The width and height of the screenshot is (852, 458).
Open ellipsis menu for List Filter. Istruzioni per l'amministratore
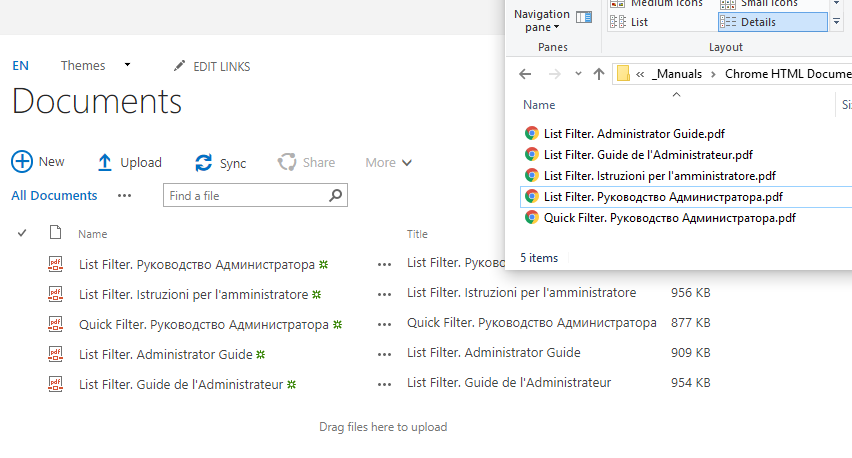pos(384,294)
